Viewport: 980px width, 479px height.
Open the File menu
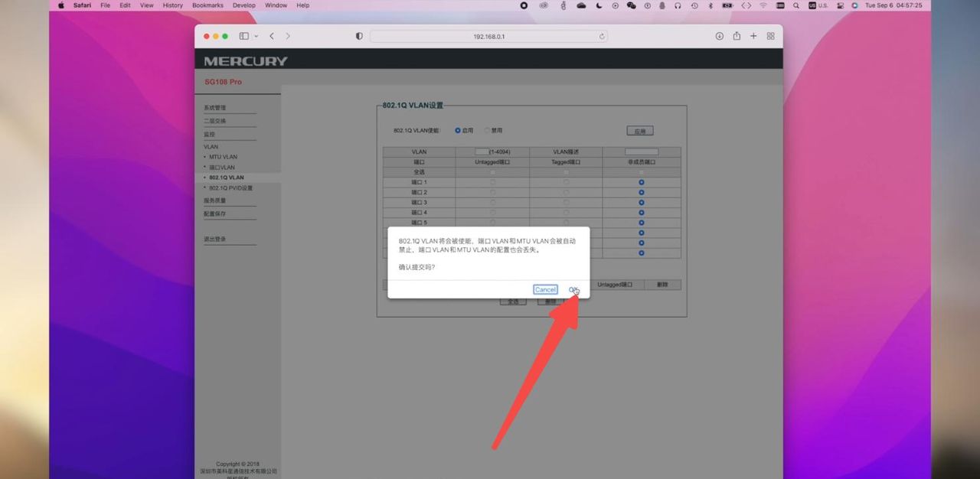[106, 5]
